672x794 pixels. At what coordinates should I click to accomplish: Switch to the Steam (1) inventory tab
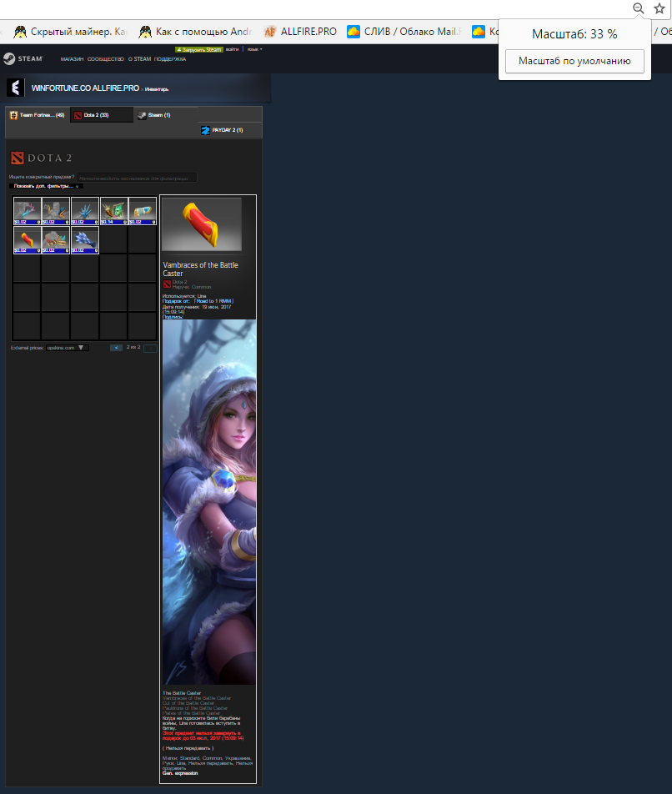pos(165,115)
